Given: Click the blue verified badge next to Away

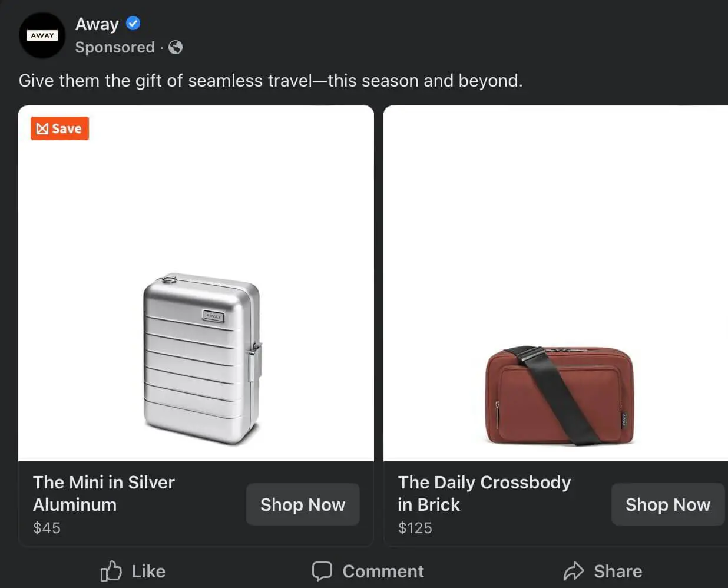Looking at the screenshot, I should tap(133, 23).
